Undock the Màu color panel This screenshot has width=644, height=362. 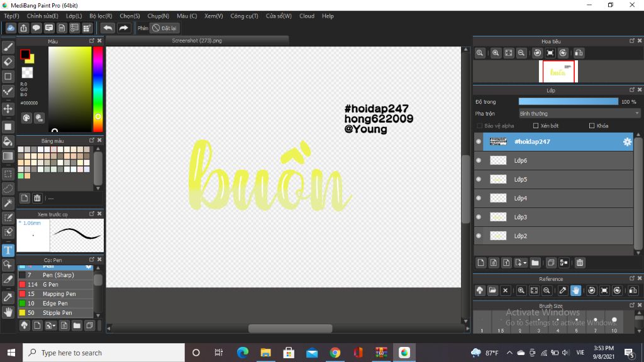tap(92, 41)
